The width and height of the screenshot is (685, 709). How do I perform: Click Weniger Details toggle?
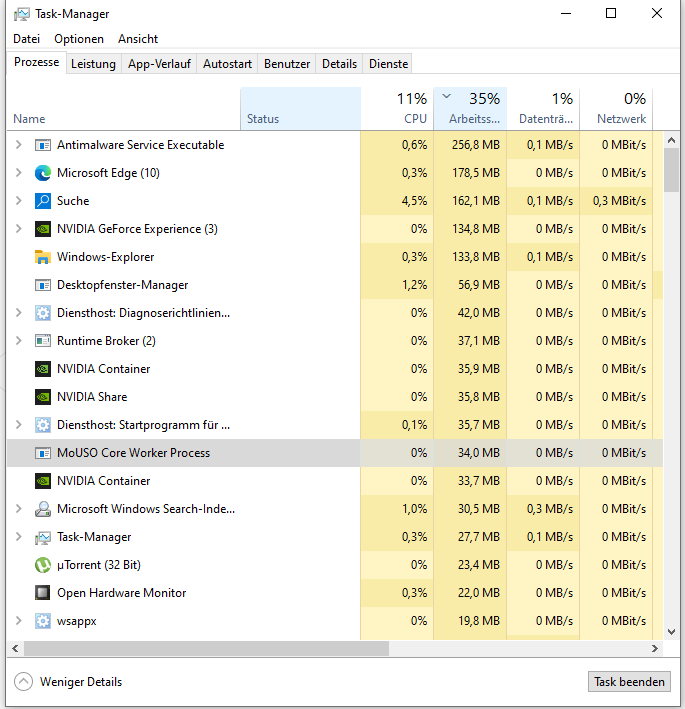point(68,682)
